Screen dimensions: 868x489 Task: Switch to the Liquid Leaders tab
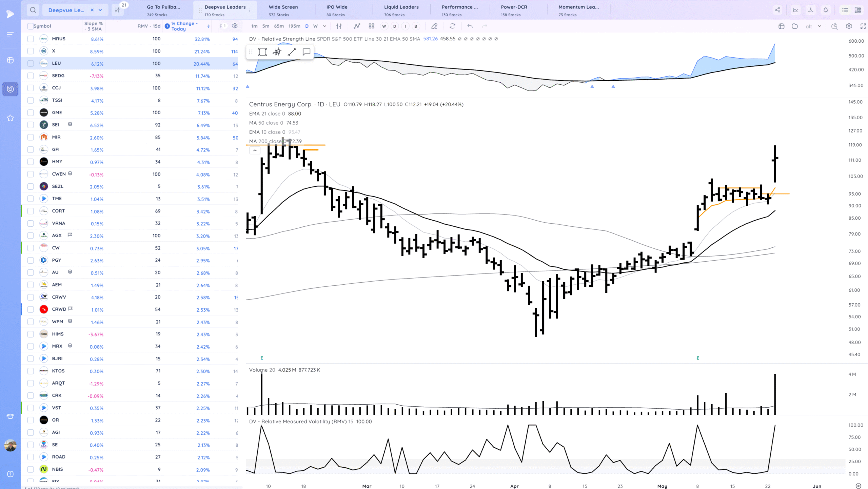(401, 10)
